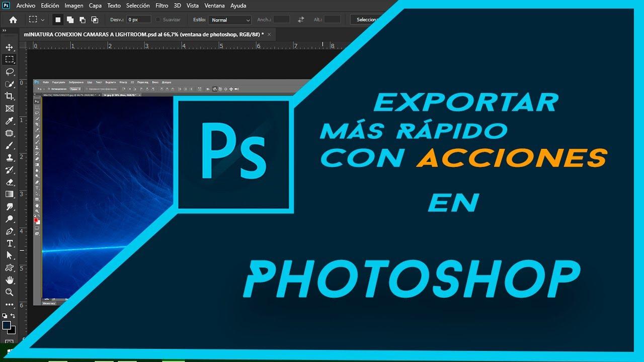Open the 3D menu
The image size is (644, 362).
pos(177,6)
